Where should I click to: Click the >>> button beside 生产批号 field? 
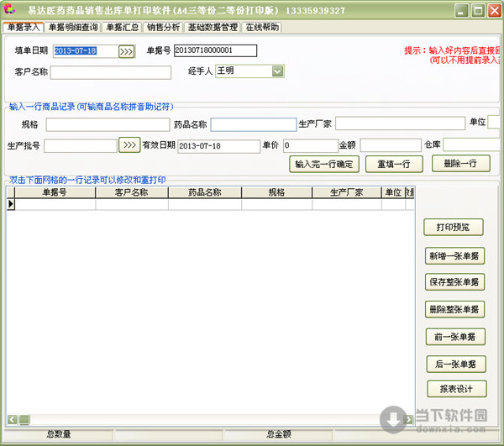[129, 145]
